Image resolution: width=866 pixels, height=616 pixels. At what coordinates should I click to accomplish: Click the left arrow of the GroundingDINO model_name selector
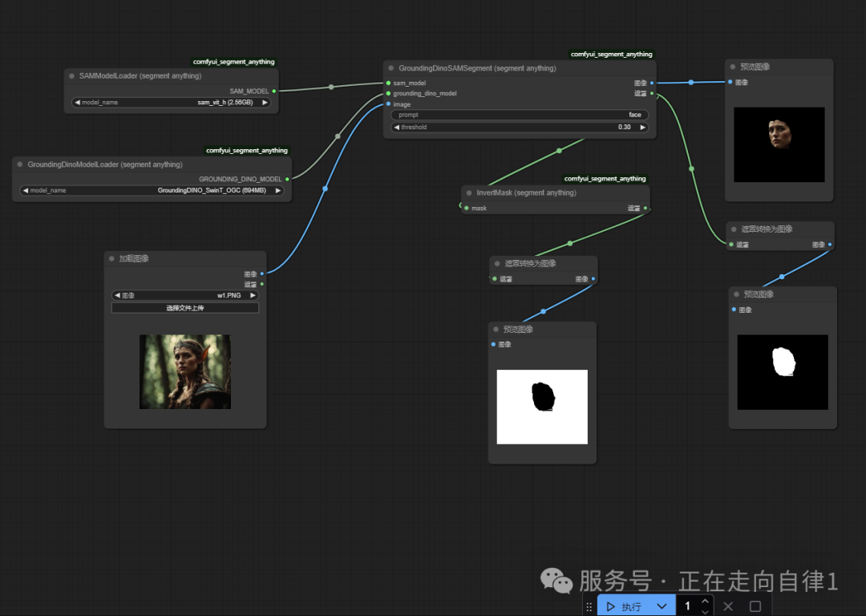pyautogui.click(x=24, y=191)
